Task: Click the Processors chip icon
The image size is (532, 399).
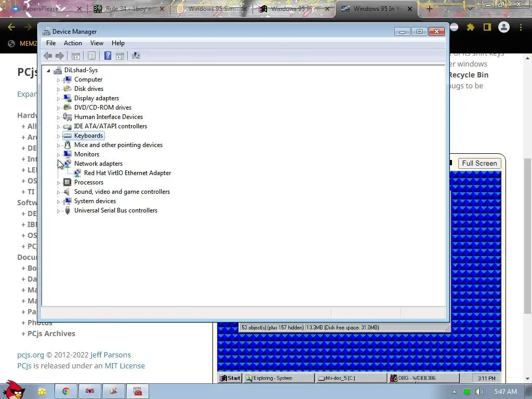Action: (68, 182)
